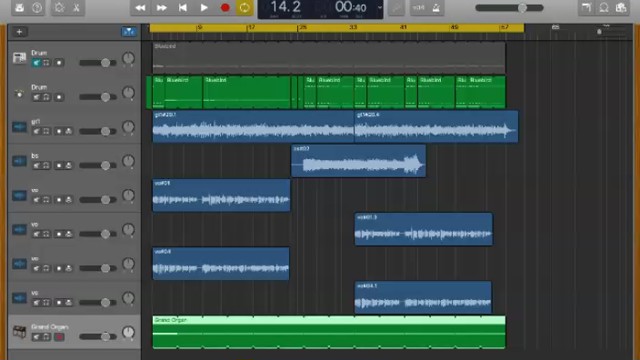640x360 pixels.
Task: Click the Grand Organ track volume slider
Action: tap(98, 337)
